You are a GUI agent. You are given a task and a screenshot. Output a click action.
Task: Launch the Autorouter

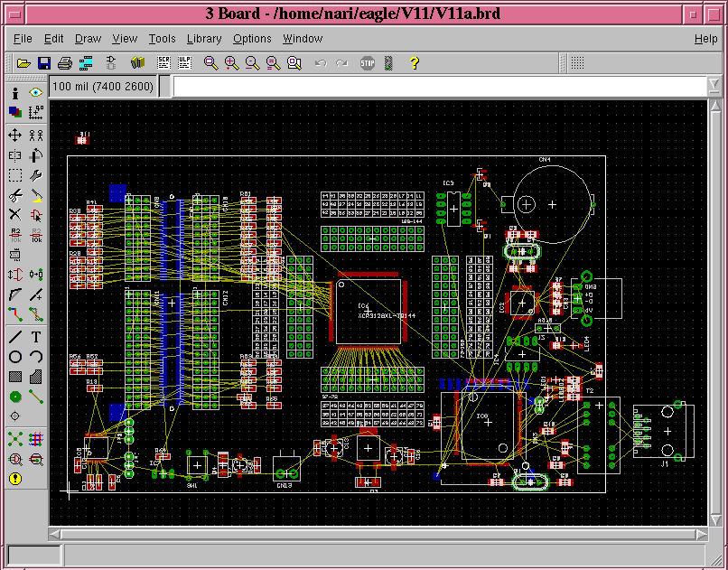[x=36, y=439]
